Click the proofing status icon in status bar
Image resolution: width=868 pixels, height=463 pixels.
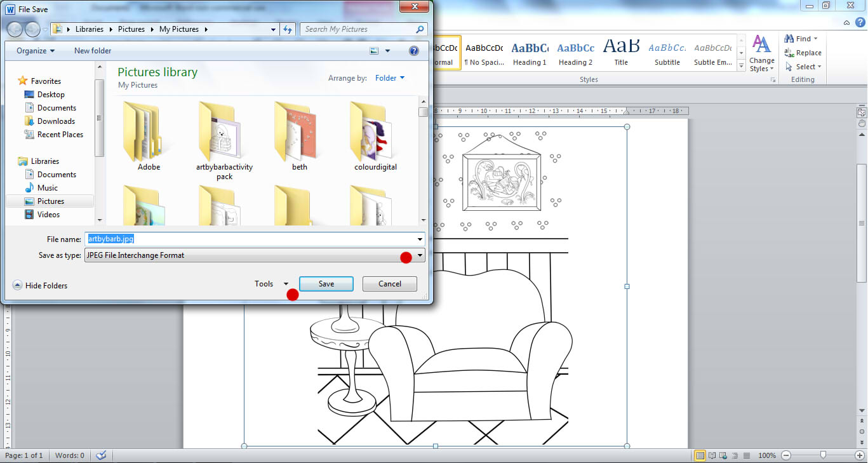pos(101,455)
